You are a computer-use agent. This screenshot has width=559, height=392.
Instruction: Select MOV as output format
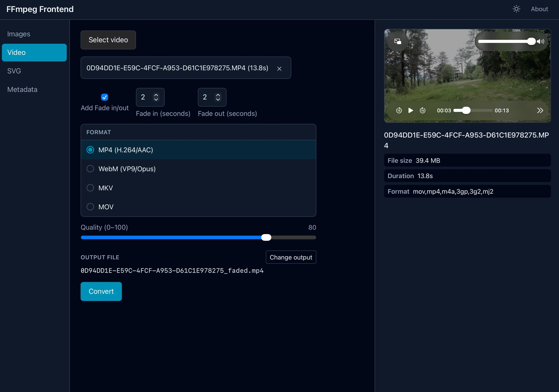[x=90, y=207]
